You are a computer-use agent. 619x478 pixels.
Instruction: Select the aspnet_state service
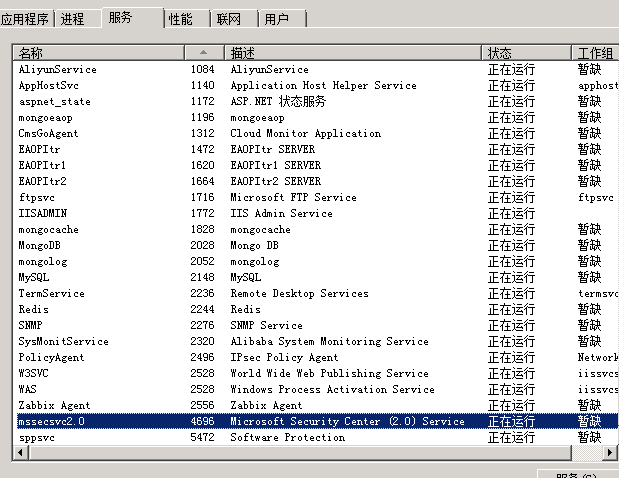point(54,102)
